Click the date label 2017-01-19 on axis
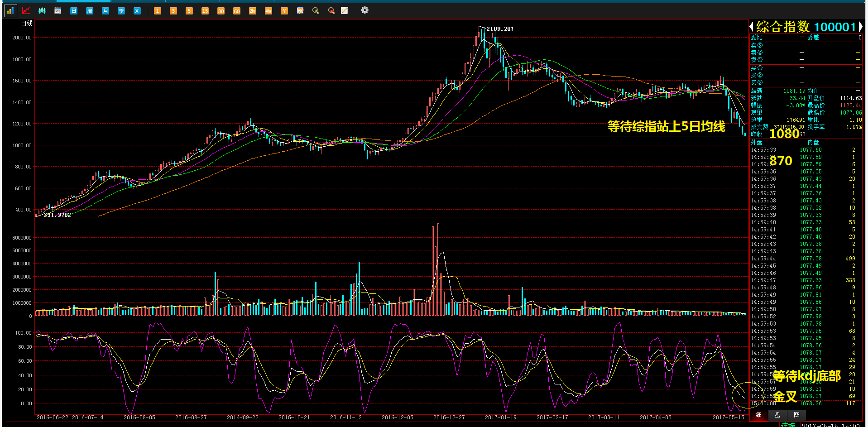 coord(501,417)
